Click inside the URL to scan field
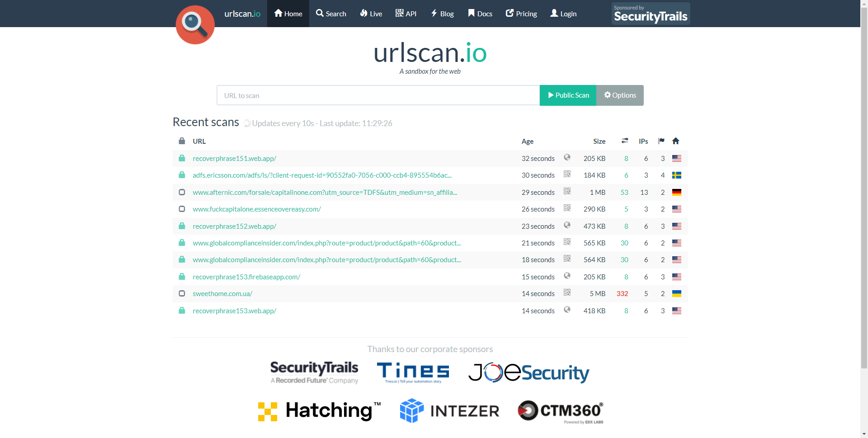The height and width of the screenshot is (438, 868). 378,95
